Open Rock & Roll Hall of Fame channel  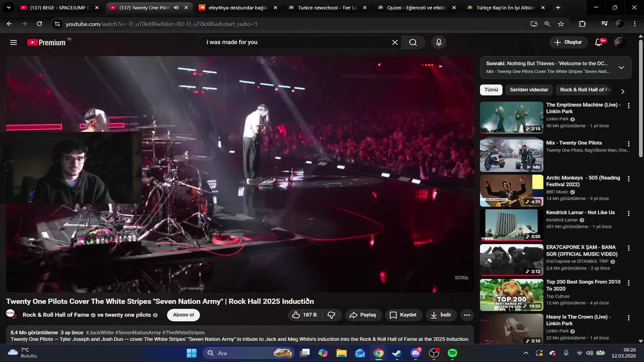(x=55, y=315)
